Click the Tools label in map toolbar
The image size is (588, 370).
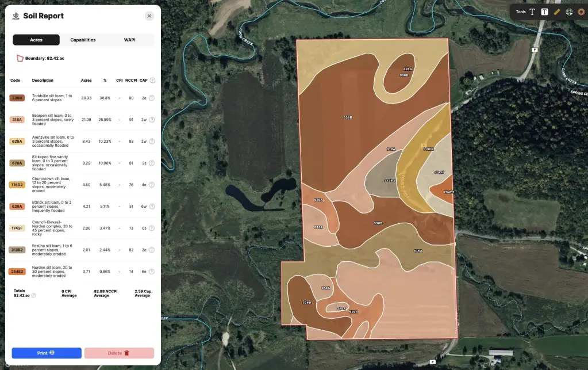(x=521, y=12)
